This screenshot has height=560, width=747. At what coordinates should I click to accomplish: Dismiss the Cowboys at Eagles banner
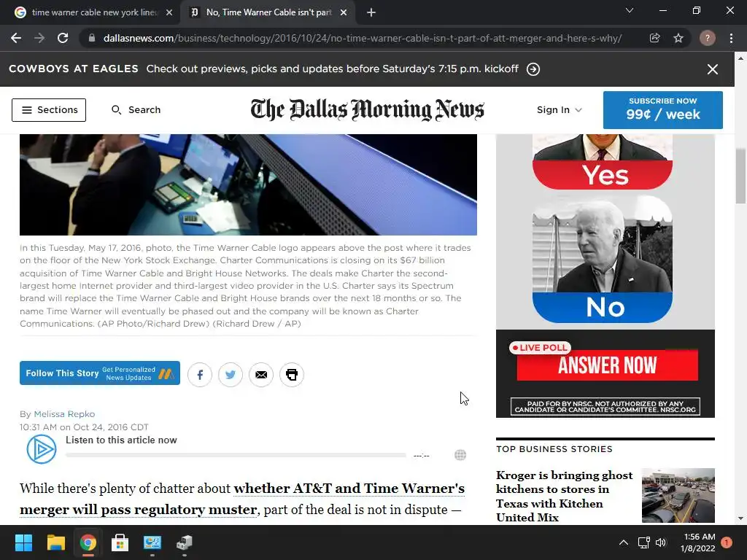point(712,69)
